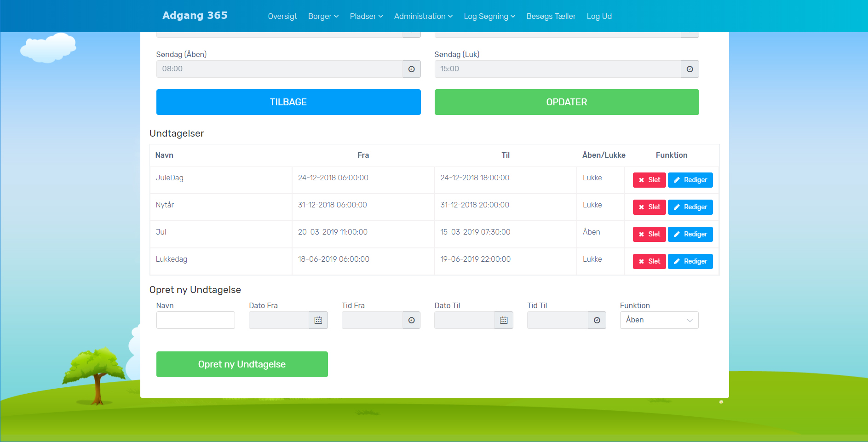Delete the JuleDag exception
Image resolution: width=868 pixels, height=442 pixels.
pyautogui.click(x=649, y=180)
